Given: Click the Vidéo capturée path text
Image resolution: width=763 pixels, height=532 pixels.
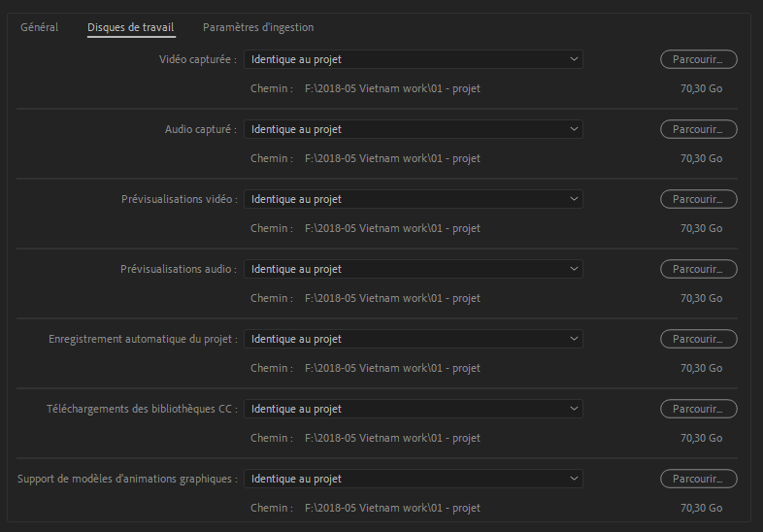Looking at the screenshot, I should click(392, 88).
